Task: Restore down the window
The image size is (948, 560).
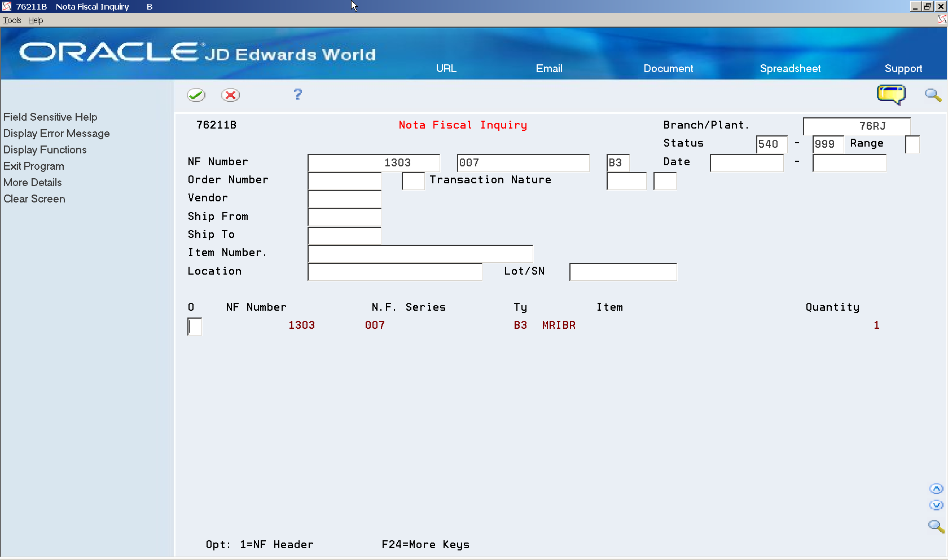Action: pos(928,6)
